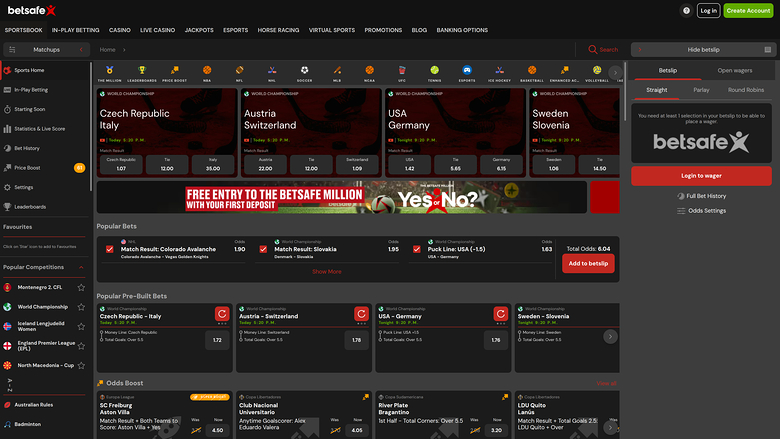780x439 pixels.
Task: Switch to the Parlay tab
Action: [x=701, y=90]
